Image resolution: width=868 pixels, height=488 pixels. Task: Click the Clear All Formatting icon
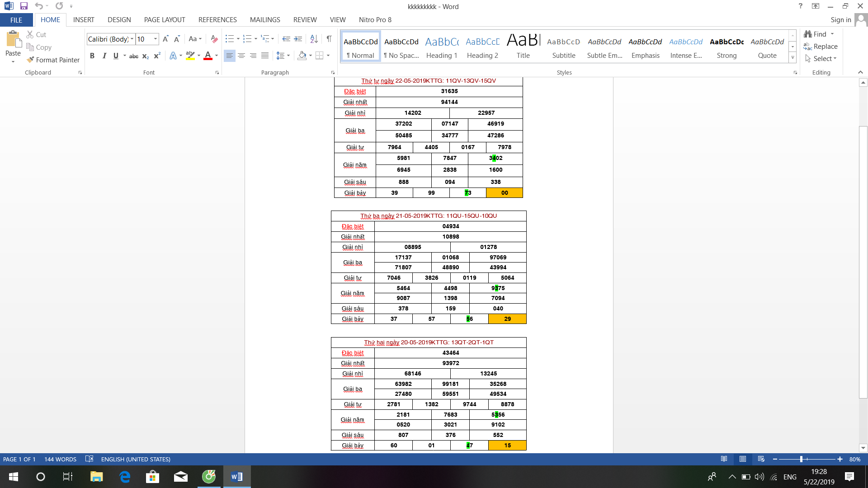pyautogui.click(x=214, y=39)
